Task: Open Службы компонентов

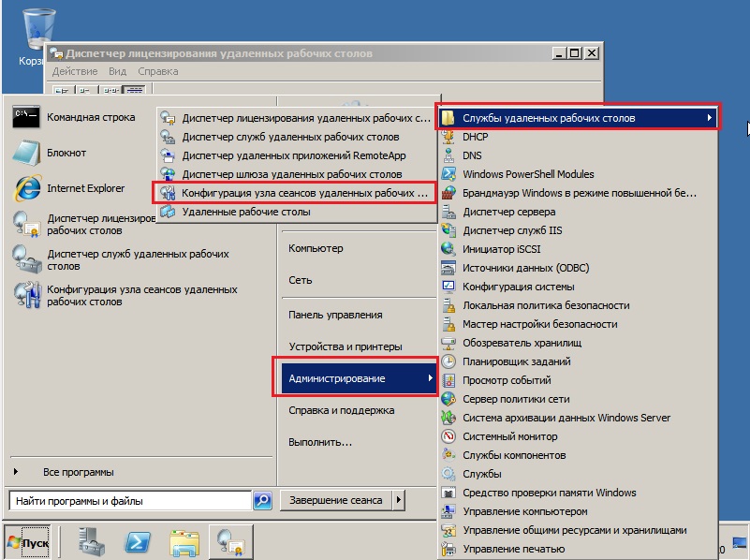Action: tap(579, 455)
